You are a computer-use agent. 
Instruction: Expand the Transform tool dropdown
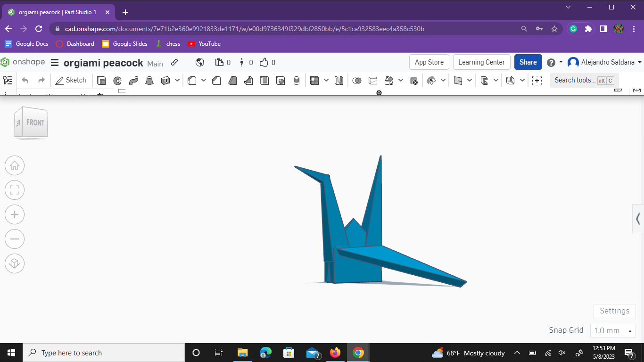[x=400, y=80]
